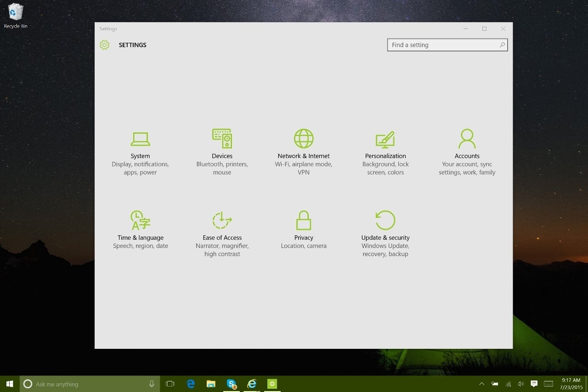Open Task View from the taskbar

pos(170,383)
